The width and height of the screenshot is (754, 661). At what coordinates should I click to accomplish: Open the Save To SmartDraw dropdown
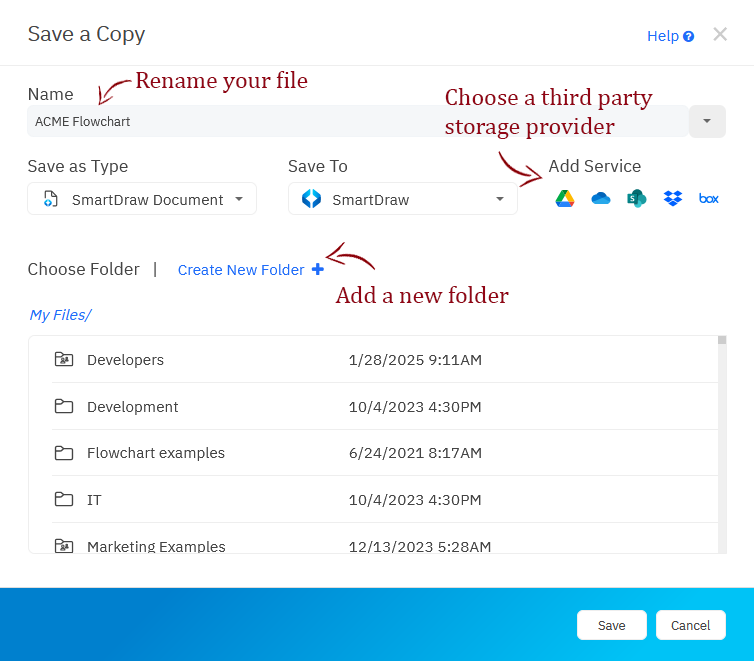[402, 199]
